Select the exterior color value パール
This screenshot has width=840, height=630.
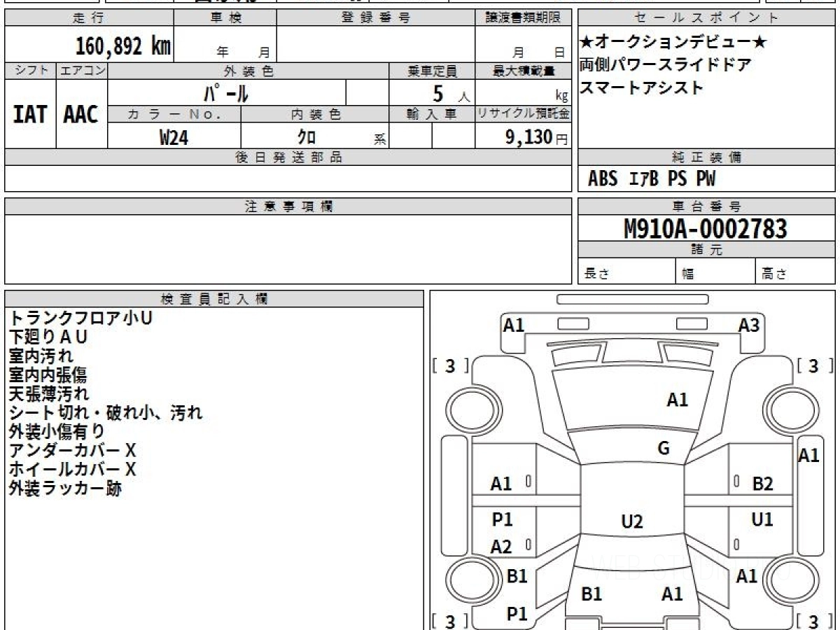[x=226, y=93]
